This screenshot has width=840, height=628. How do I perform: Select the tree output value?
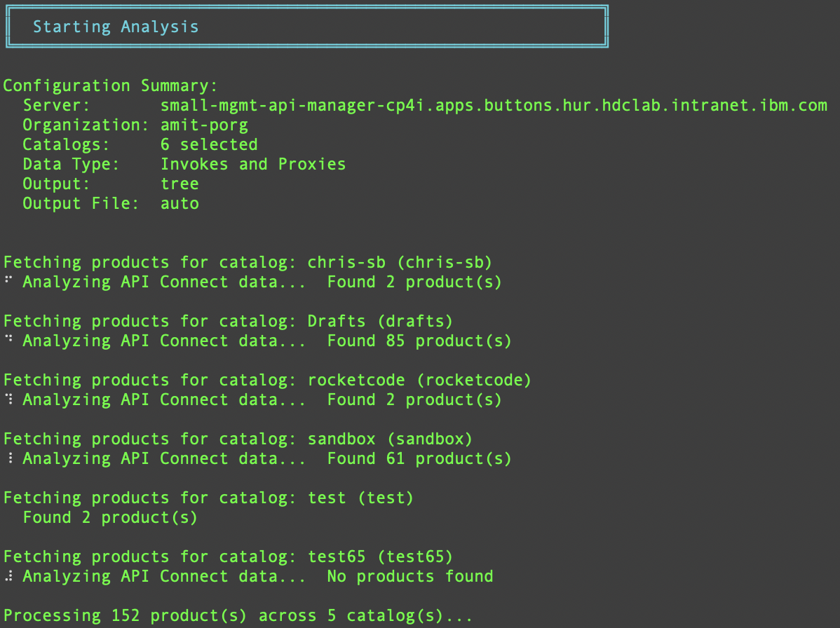tap(179, 183)
